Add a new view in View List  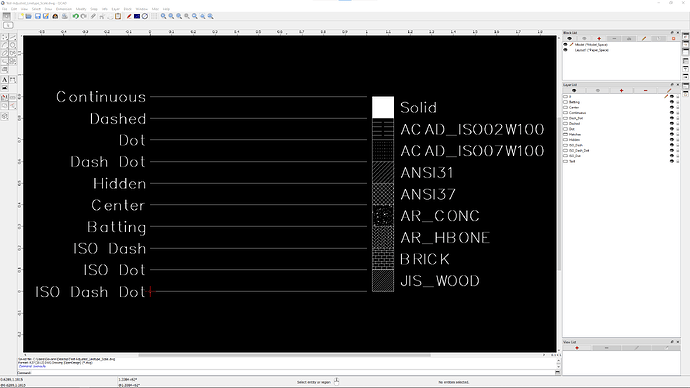click(x=577, y=348)
